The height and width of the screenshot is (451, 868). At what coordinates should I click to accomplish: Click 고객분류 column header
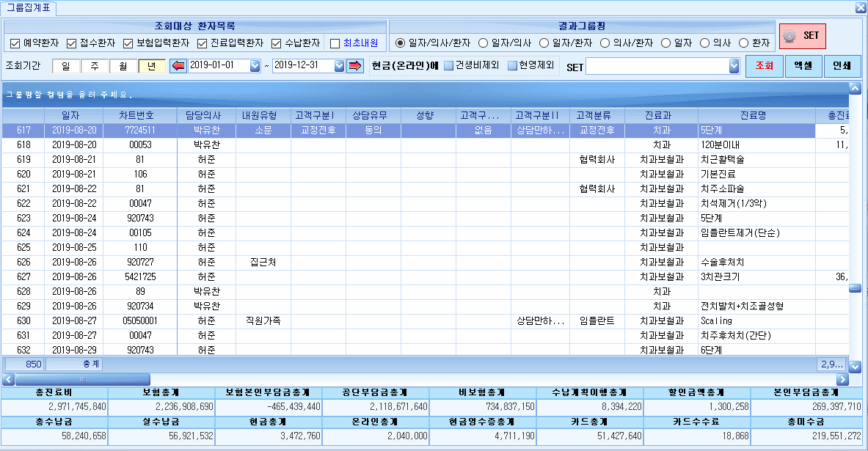click(597, 116)
